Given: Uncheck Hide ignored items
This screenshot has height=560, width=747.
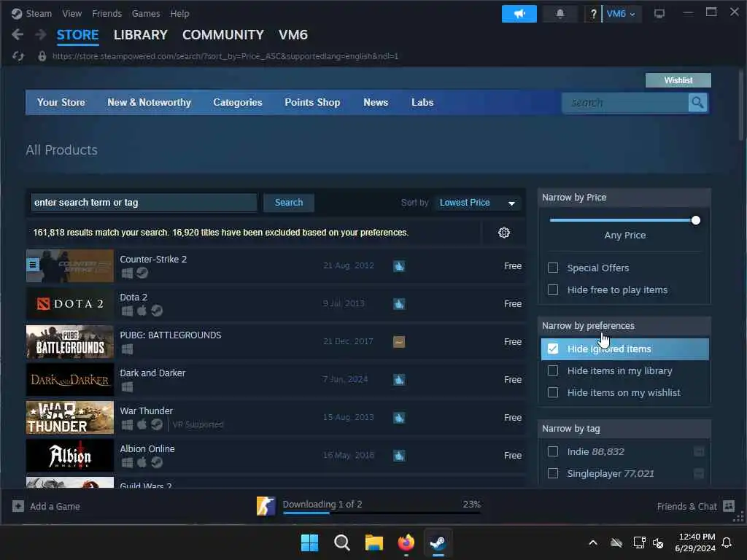Looking at the screenshot, I should tap(553, 349).
